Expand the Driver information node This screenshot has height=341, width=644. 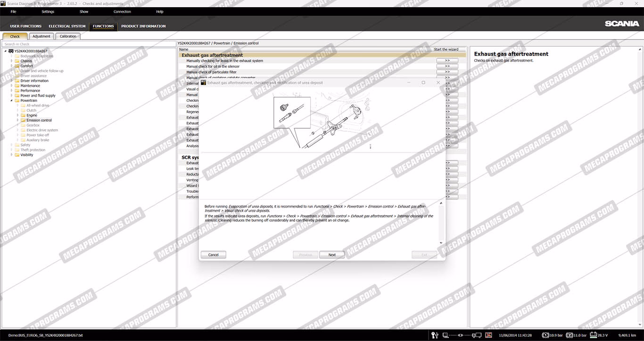point(12,81)
